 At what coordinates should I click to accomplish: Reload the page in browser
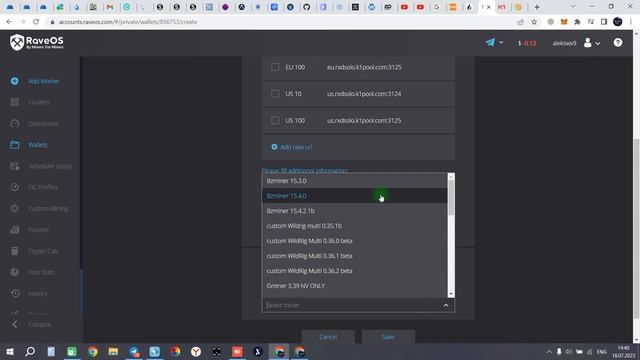point(36,22)
